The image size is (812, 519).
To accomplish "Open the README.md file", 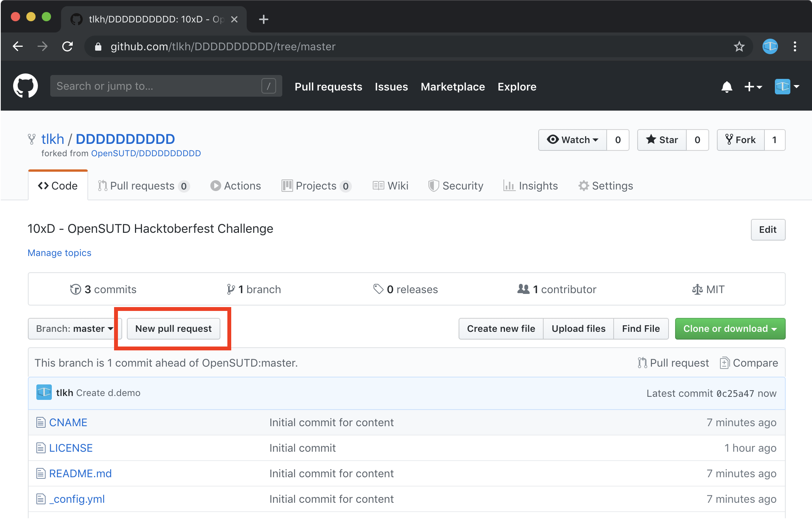I will tap(80, 473).
